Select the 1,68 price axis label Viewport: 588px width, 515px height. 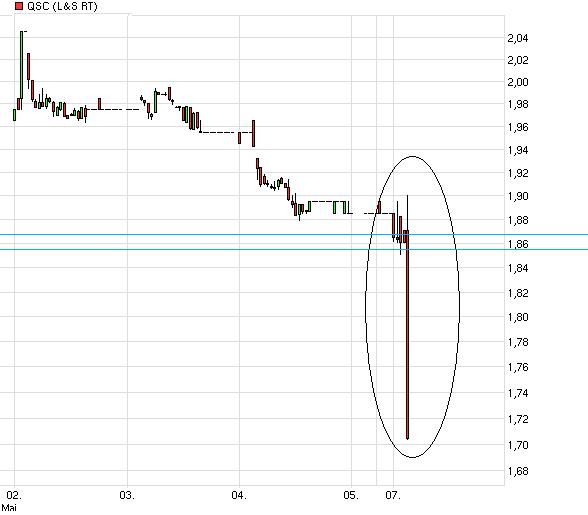[x=518, y=471]
